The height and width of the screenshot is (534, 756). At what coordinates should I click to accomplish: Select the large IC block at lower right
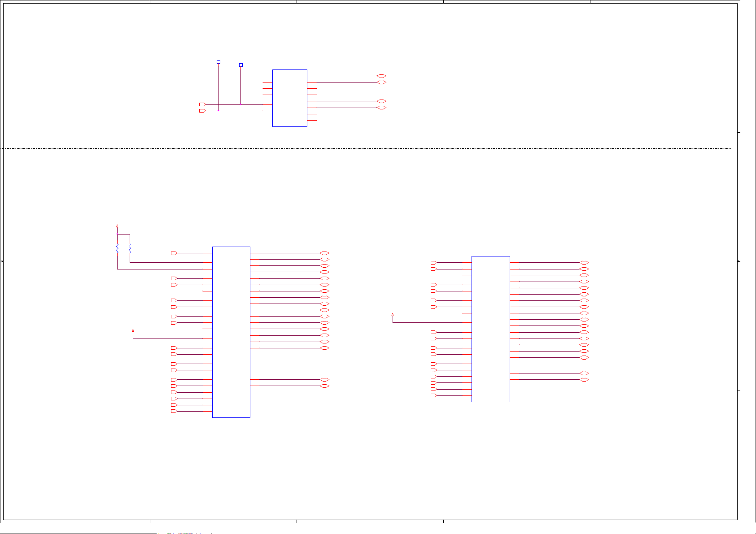click(x=491, y=329)
